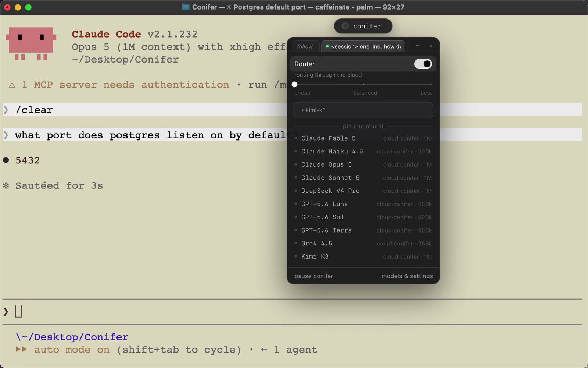Click the 'Sautéed for 3s' status text
This screenshot has width=588, height=368.
point(59,185)
